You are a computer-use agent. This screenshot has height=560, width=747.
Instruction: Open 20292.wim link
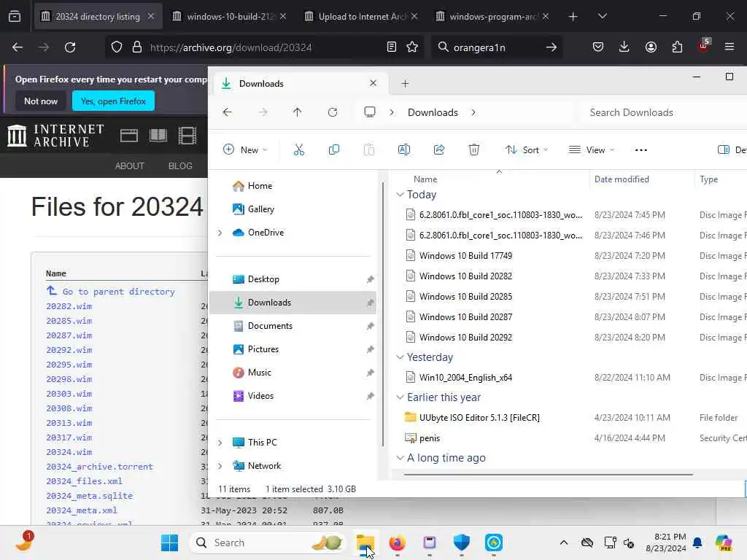click(69, 350)
